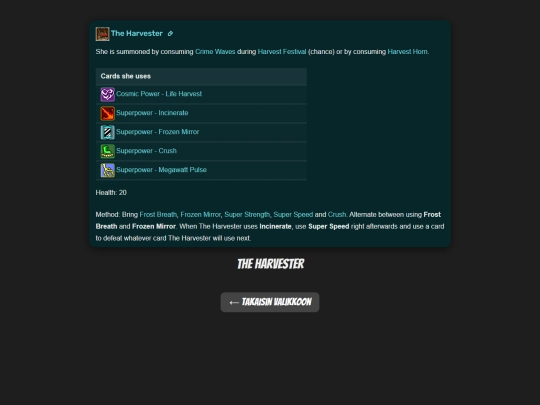
Task: Open Cosmic Power - Life Harvest link
Action: point(159,94)
